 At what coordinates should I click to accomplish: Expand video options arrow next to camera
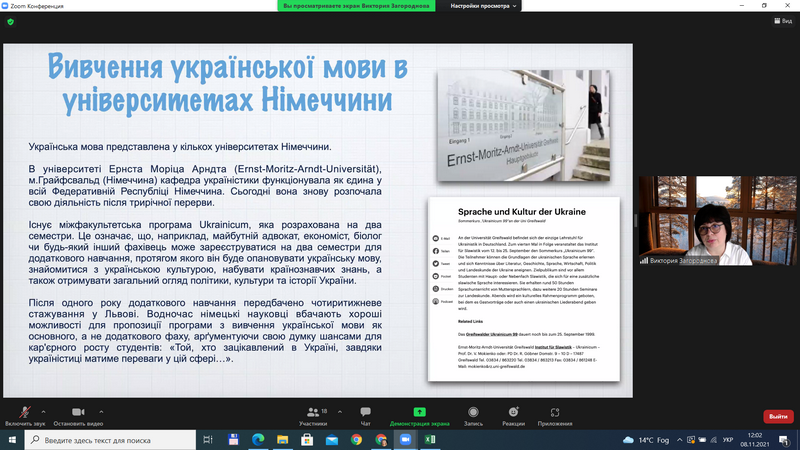point(101,412)
